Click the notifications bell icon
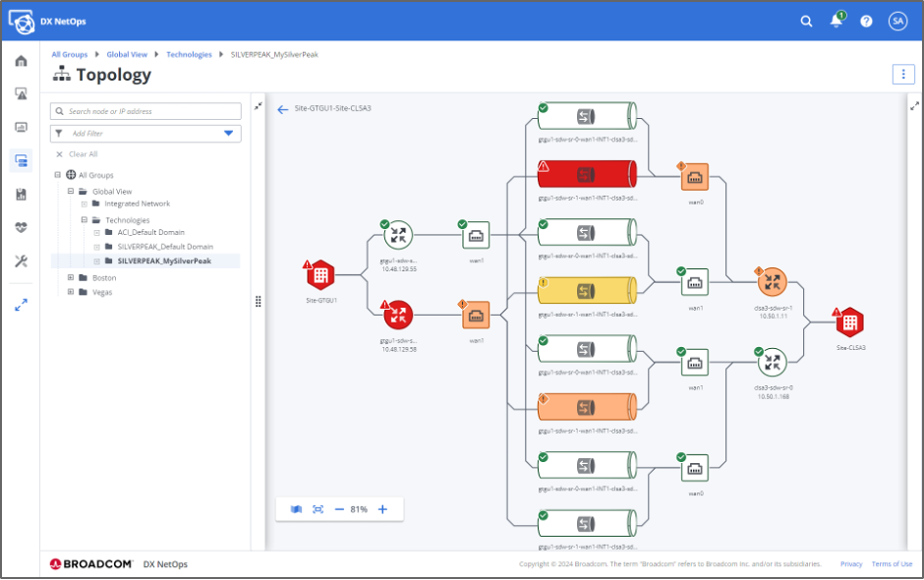924x580 pixels. coord(837,21)
